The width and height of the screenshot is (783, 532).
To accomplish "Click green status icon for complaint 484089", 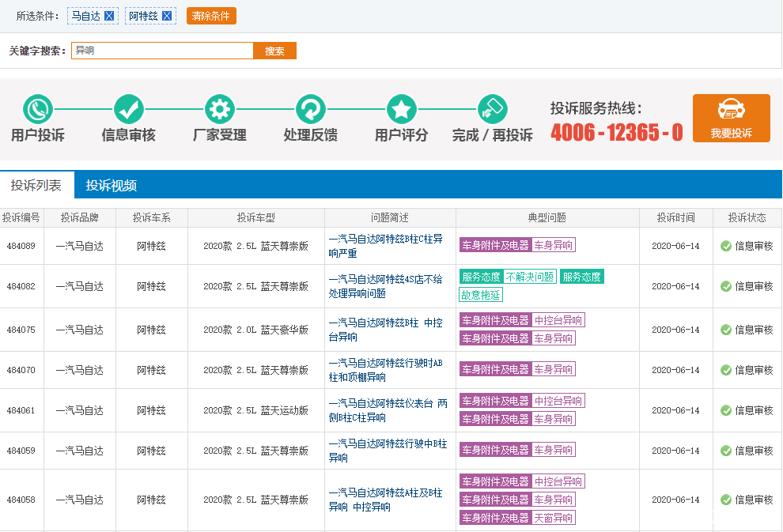I will point(726,246).
